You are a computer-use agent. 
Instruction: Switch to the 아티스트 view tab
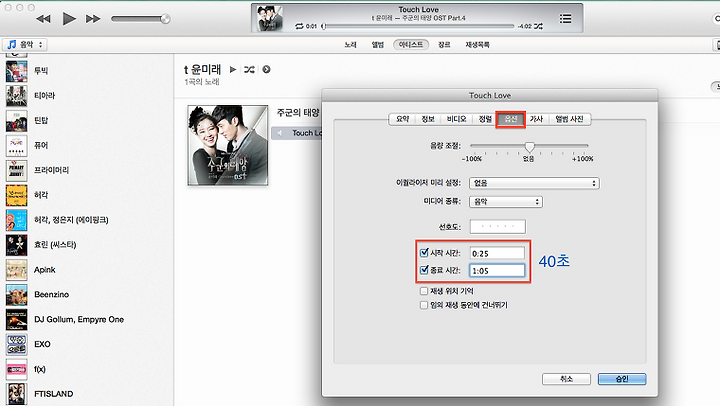coord(411,45)
